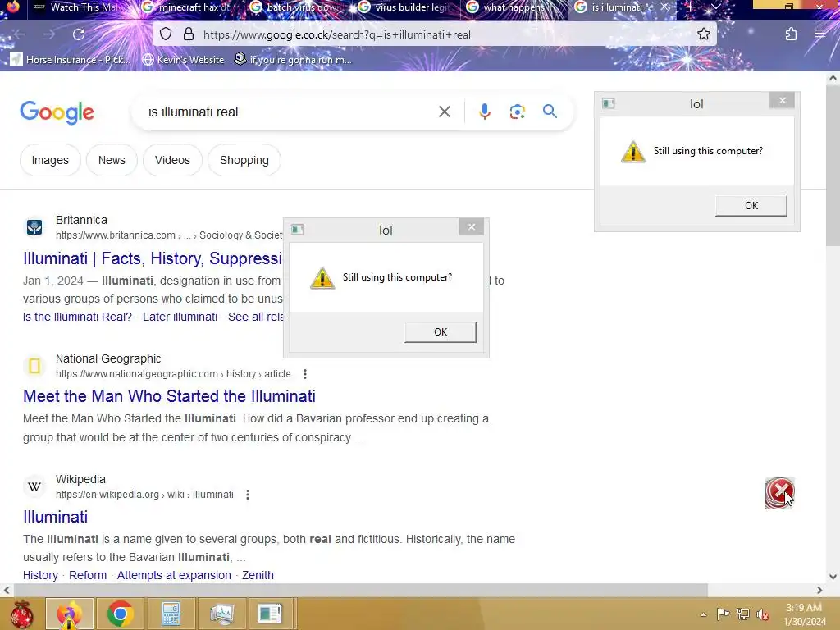Bookmark this page with the star icon
The image size is (840, 630).
[703, 34]
